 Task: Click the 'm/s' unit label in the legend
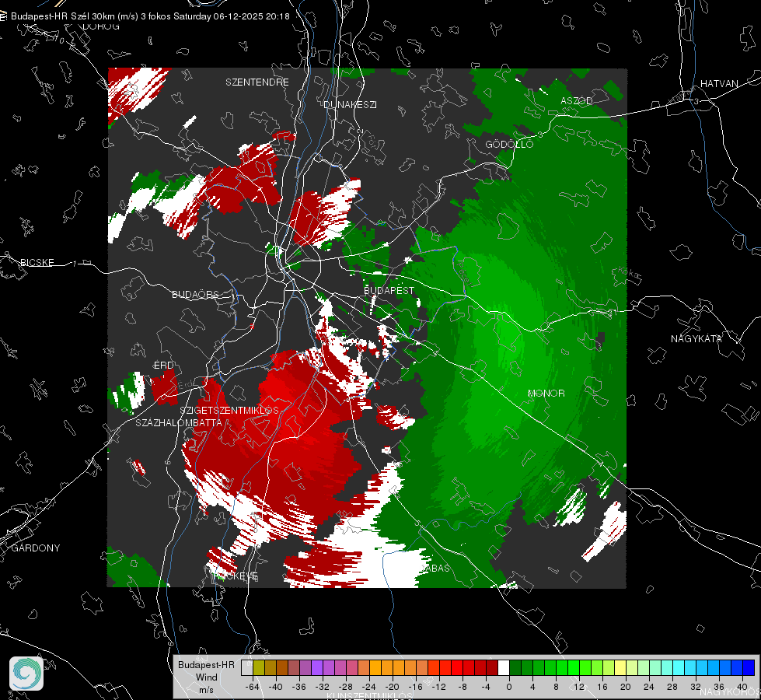tap(206, 690)
